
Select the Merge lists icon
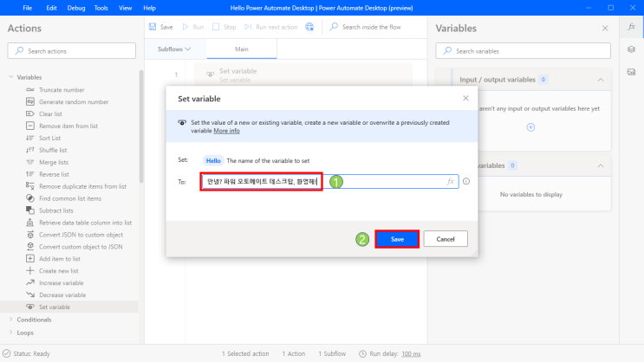pyautogui.click(x=30, y=162)
